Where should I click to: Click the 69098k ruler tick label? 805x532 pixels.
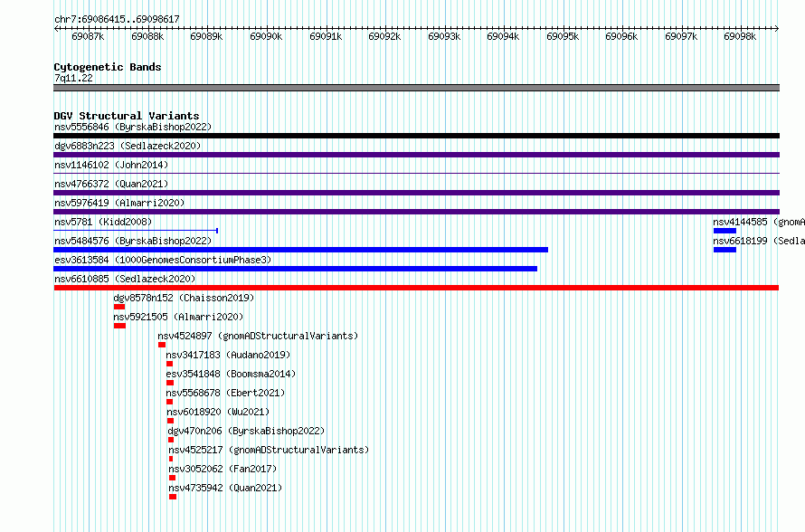740,36
